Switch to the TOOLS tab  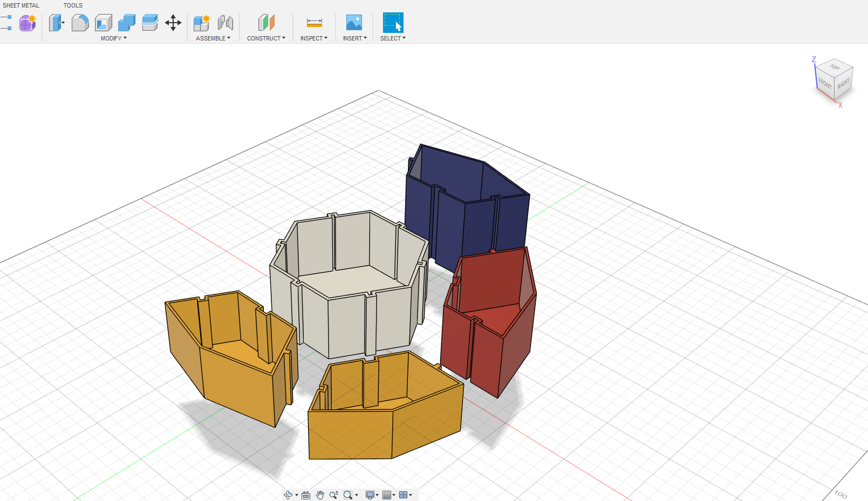73,5
